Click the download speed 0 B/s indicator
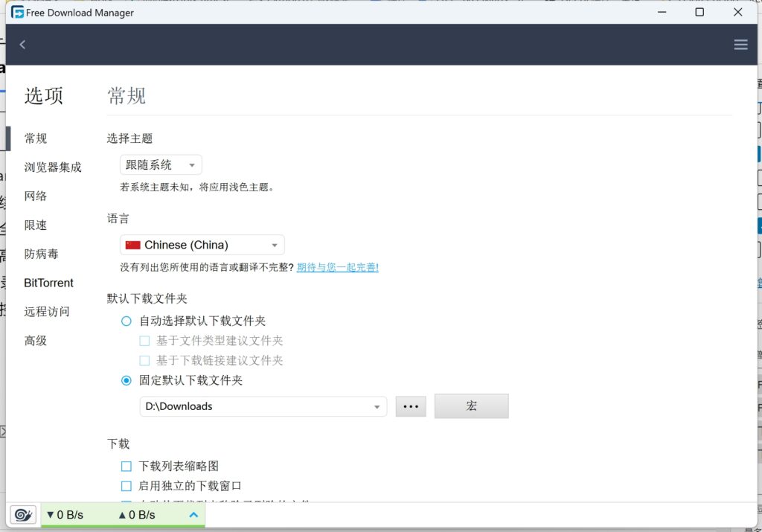Viewport: 762px width, 532px height. pyautogui.click(x=65, y=515)
